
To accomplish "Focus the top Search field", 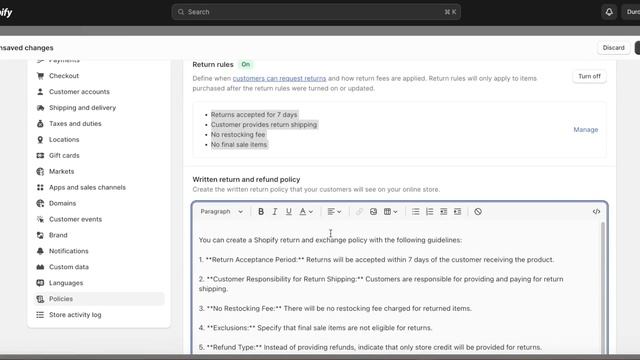I will pyautogui.click(x=316, y=12).
